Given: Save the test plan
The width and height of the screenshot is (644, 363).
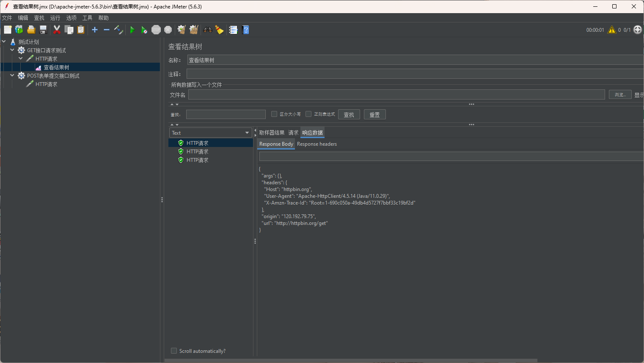Looking at the screenshot, I should point(43,30).
